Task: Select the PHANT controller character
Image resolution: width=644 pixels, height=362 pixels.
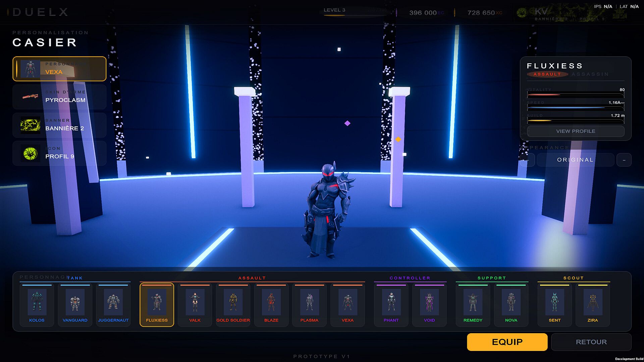Action: pyautogui.click(x=391, y=304)
